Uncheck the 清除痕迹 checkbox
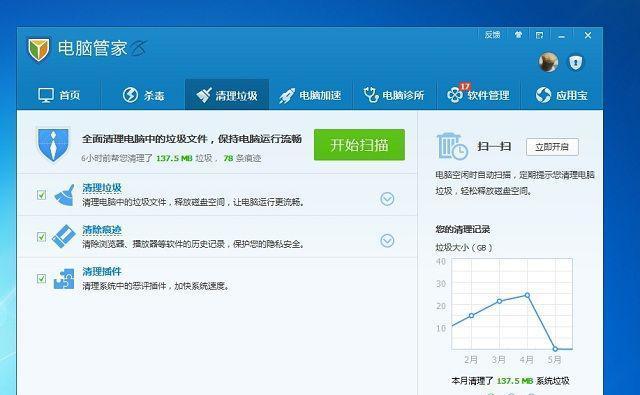 coord(41,237)
